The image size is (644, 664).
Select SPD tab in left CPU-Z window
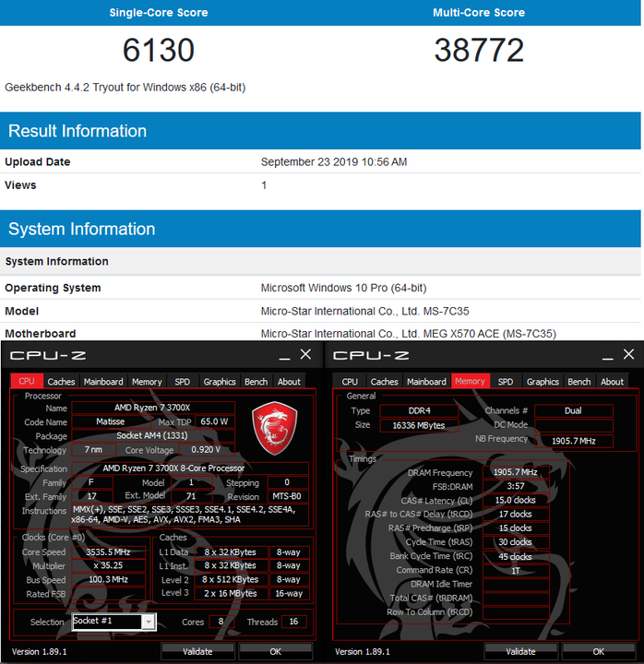182,381
